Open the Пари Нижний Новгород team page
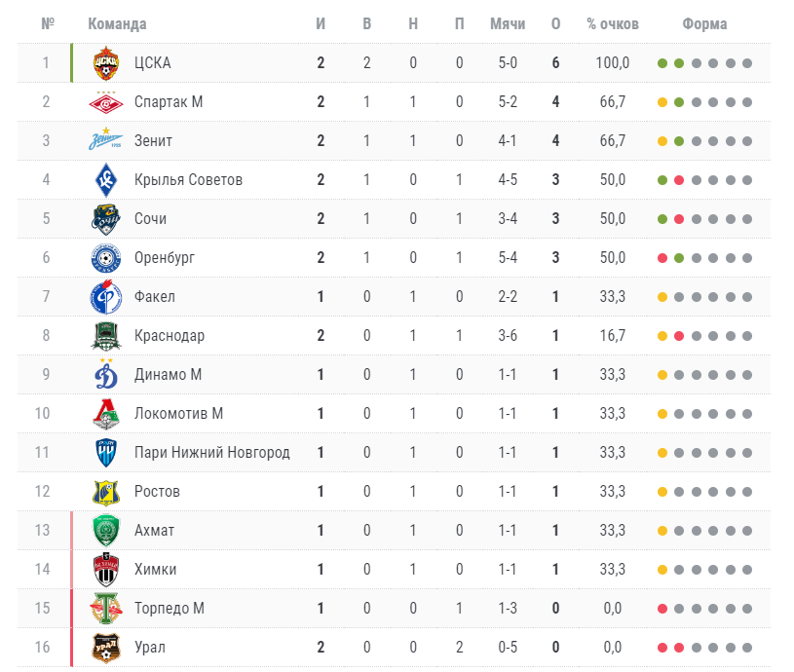Image resolution: width=794 pixels, height=672 pixels. [211, 453]
